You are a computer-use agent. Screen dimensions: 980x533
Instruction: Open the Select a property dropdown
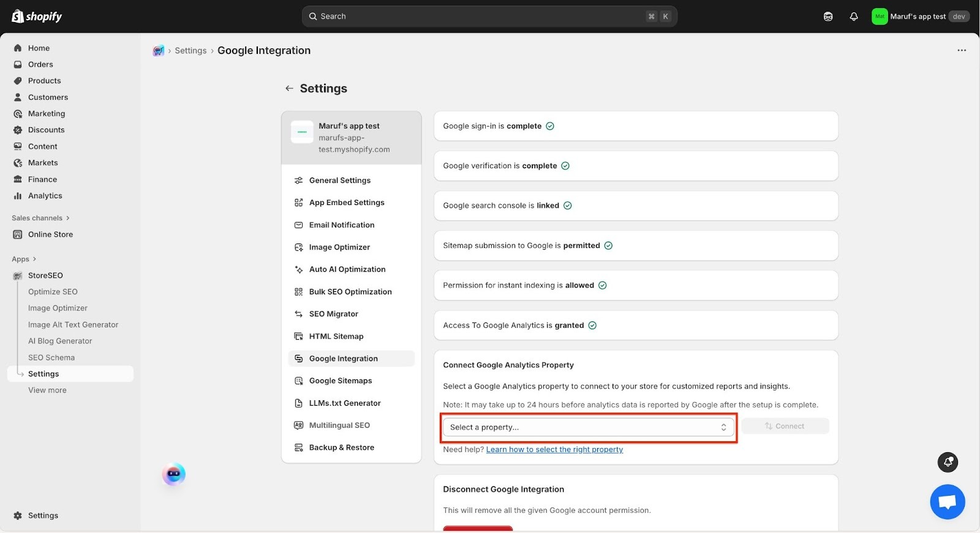click(x=589, y=427)
